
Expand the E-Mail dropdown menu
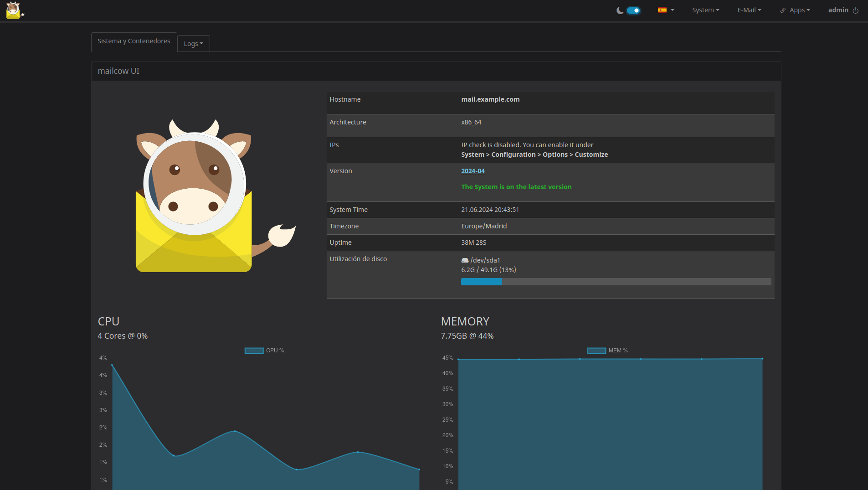pyautogui.click(x=749, y=10)
